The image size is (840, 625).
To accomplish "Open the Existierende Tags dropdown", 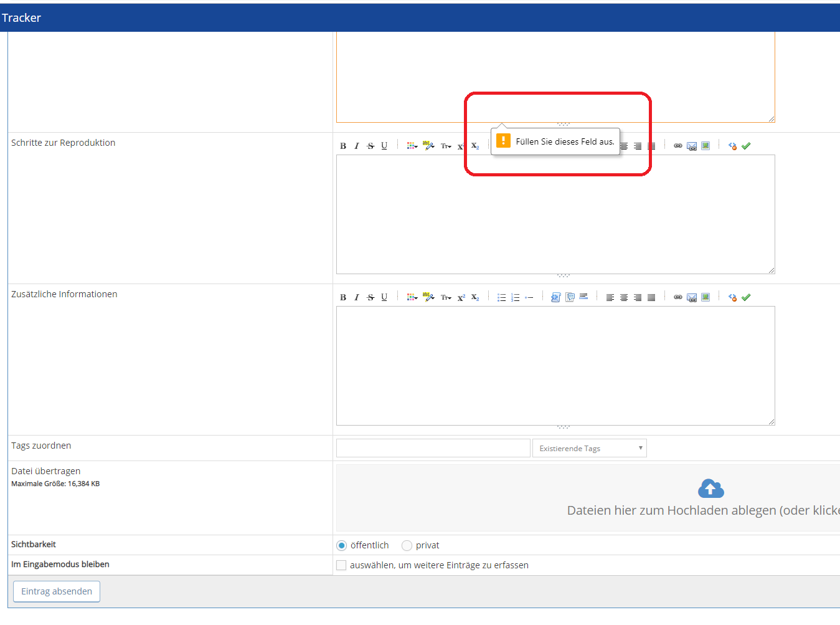I will [x=589, y=449].
